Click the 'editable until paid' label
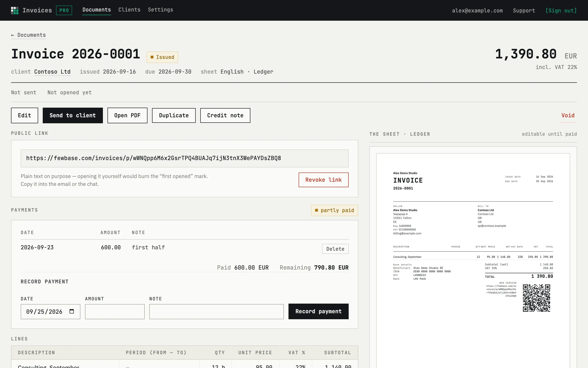The height and width of the screenshot is (368, 588). (x=549, y=134)
